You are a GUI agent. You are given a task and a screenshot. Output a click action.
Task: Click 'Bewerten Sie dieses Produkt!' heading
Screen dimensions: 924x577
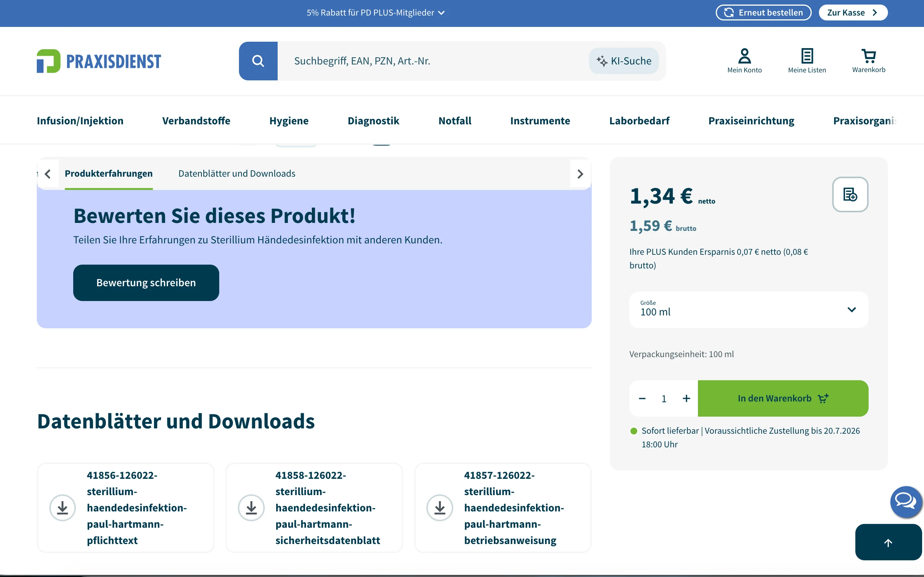[215, 215]
